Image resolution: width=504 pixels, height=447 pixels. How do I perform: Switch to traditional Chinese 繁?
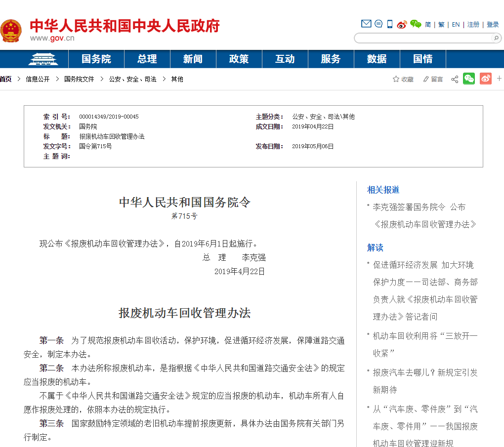coord(441,24)
